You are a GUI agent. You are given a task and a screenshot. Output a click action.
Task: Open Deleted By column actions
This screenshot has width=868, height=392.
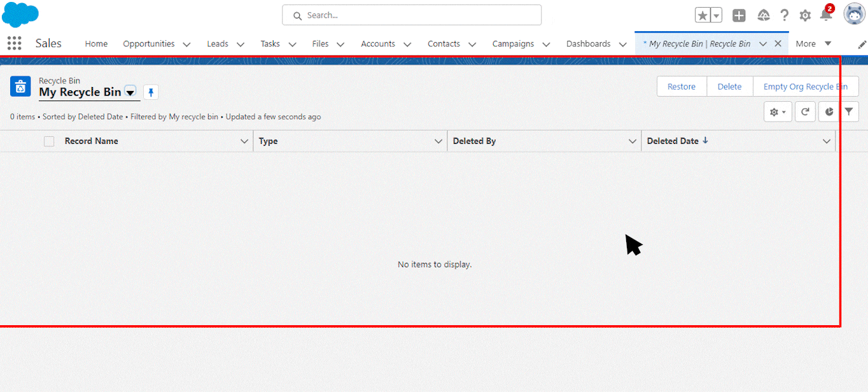tap(633, 141)
